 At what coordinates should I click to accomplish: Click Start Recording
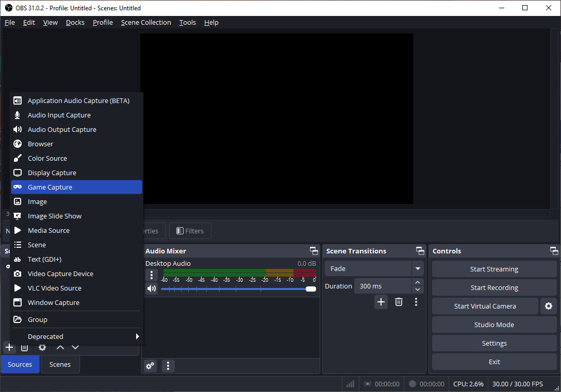pyautogui.click(x=494, y=287)
